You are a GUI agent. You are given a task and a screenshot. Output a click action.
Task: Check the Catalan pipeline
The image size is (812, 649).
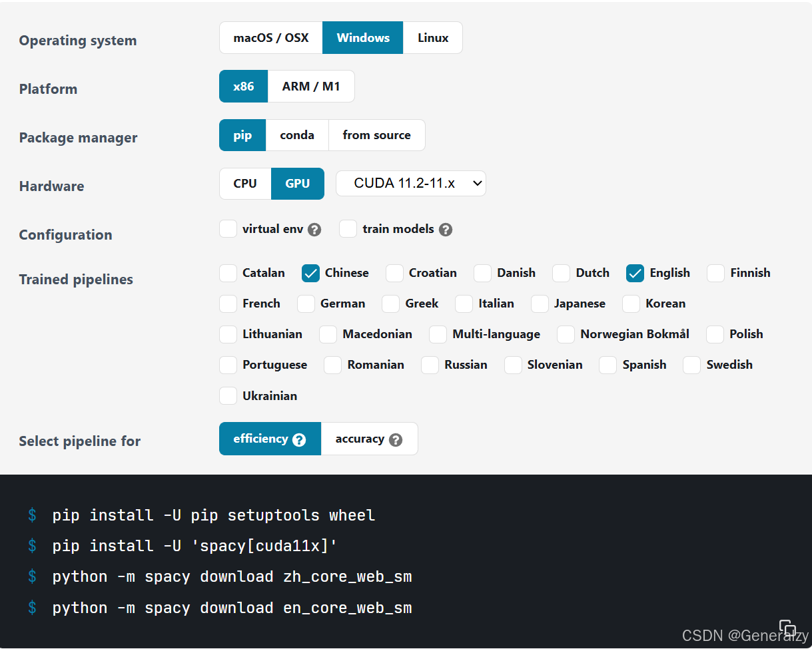[228, 273]
